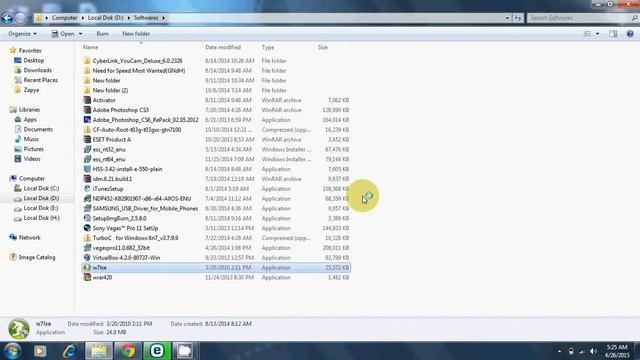Click Burn in the toolbar

102,34
